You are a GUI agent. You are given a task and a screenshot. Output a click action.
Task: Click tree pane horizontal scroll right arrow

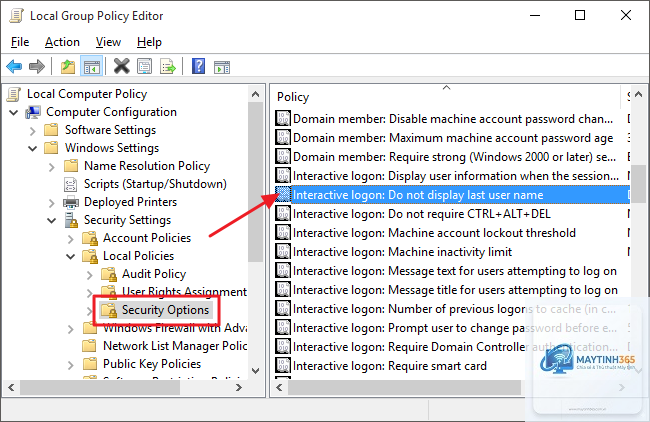tap(239, 388)
